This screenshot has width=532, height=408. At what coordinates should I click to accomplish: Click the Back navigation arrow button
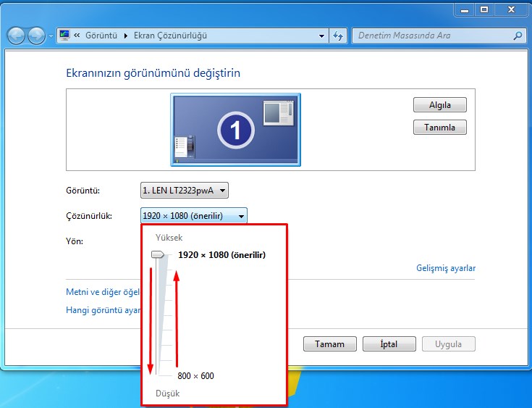point(16,36)
